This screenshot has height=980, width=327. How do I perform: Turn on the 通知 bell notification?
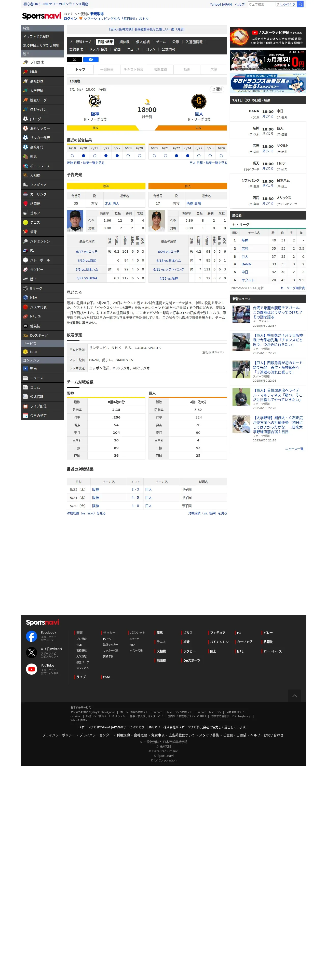[x=217, y=89]
